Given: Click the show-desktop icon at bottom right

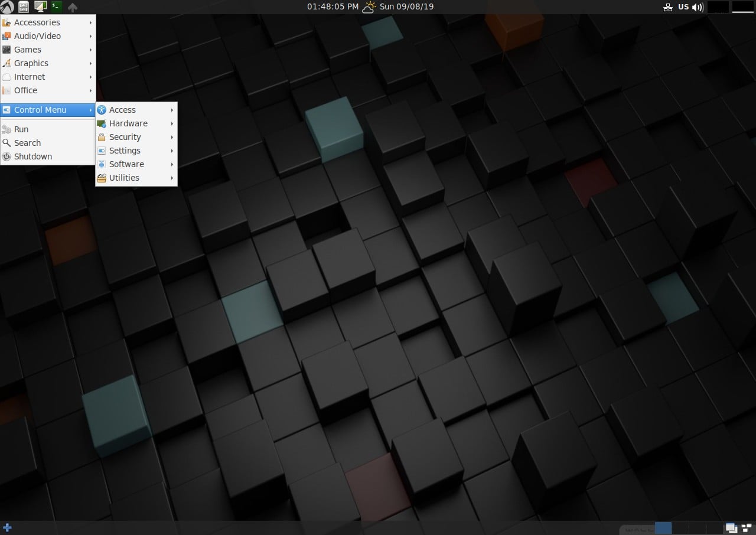Looking at the screenshot, I should [x=732, y=528].
